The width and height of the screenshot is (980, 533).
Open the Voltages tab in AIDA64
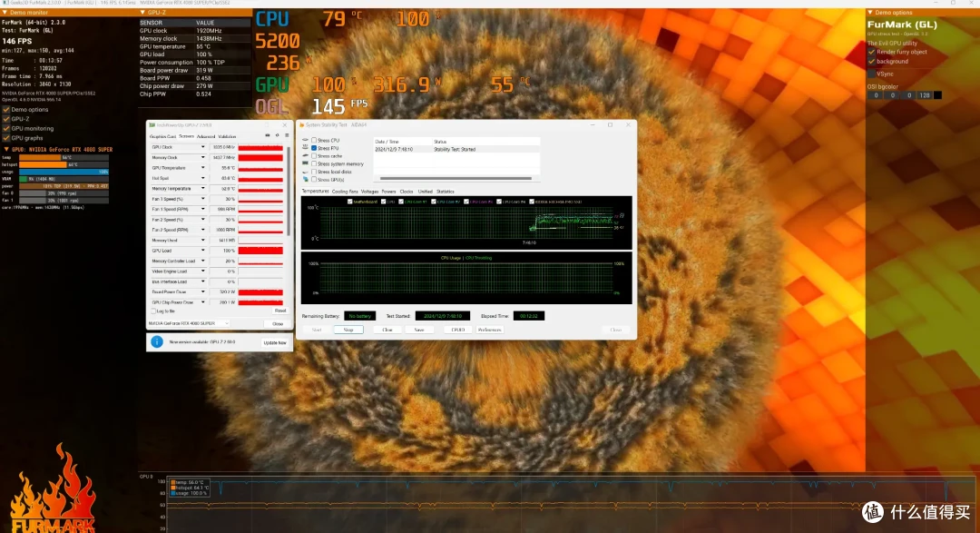click(369, 192)
